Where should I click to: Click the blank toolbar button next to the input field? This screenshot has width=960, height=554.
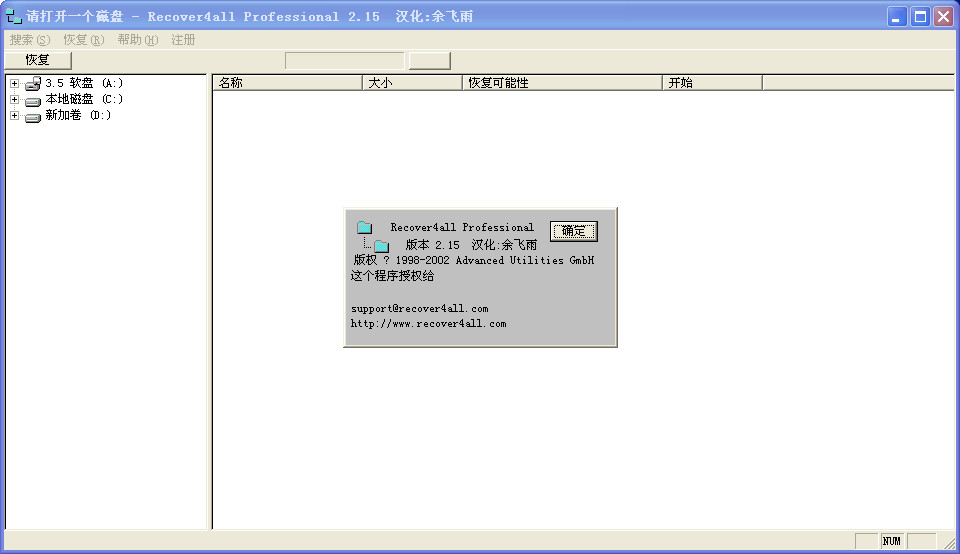(x=430, y=61)
